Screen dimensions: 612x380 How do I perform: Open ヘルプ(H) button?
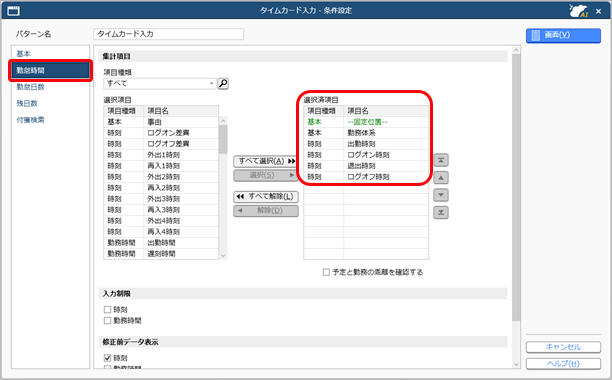(x=563, y=364)
